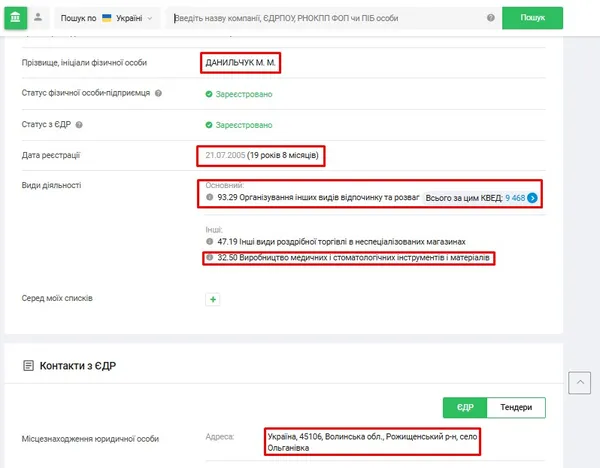
Task: Click info icon for activity 47.19
Action: 209,241
